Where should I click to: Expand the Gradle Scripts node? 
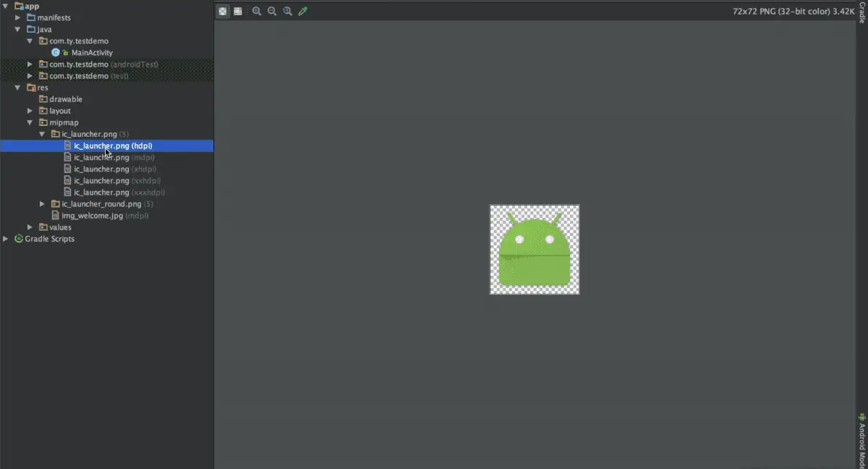click(x=6, y=239)
